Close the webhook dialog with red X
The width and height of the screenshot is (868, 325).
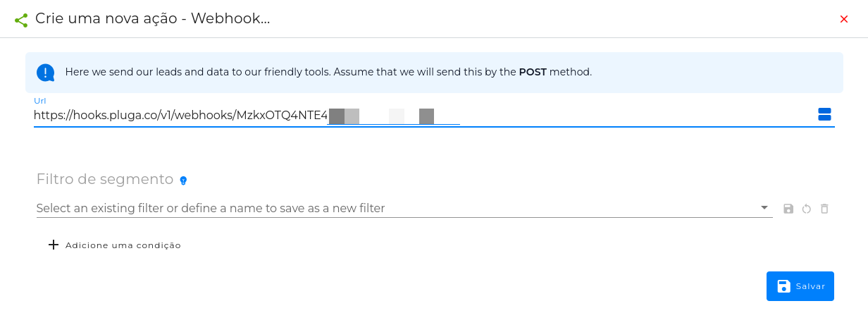tap(844, 20)
